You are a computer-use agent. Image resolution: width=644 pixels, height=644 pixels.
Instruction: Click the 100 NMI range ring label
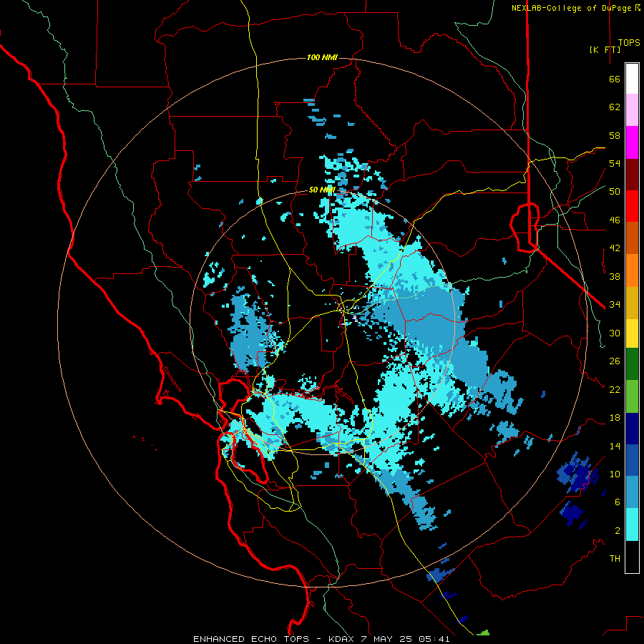click(322, 57)
